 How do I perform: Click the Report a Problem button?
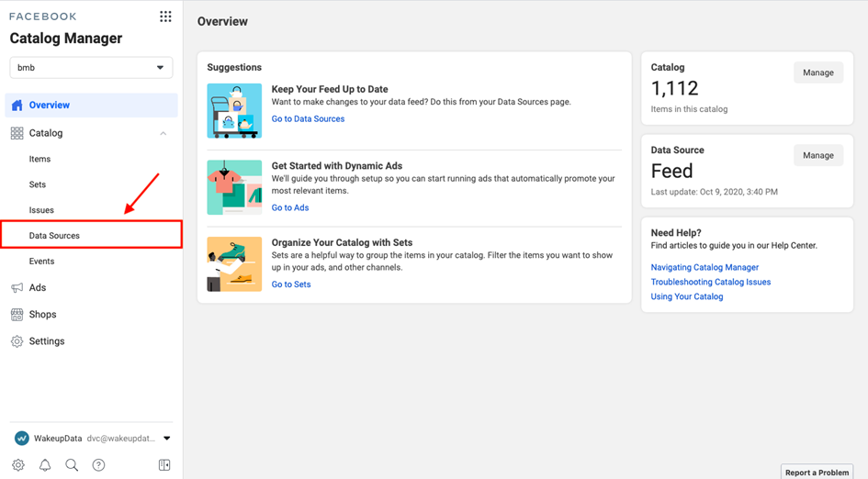817,473
